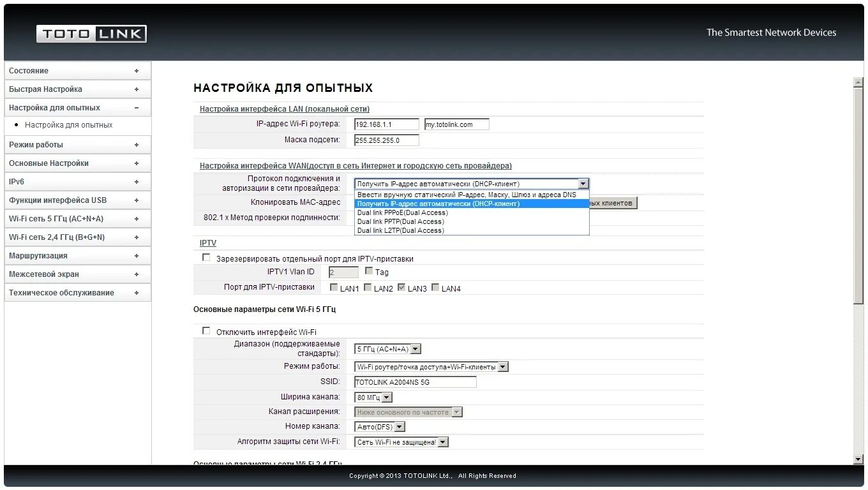Click the my.totolink.com hostname field
The image size is (868, 490).
click(x=456, y=124)
